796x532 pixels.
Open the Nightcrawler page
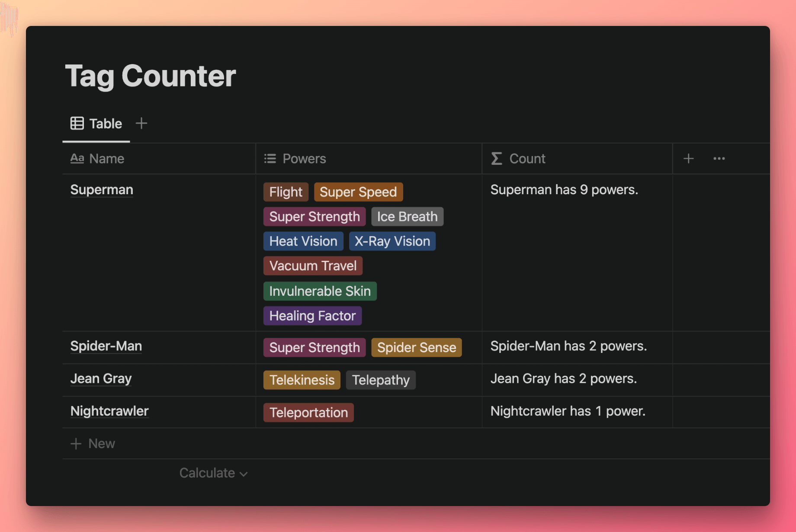point(109,411)
